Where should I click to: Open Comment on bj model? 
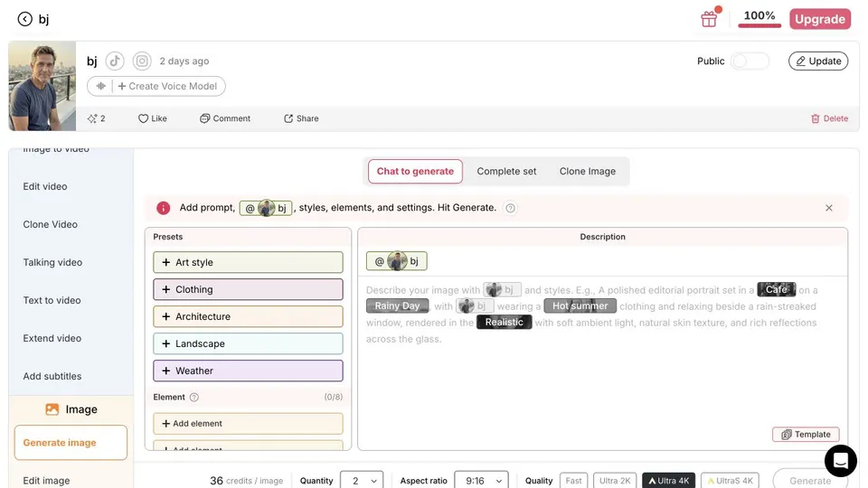pyautogui.click(x=225, y=118)
